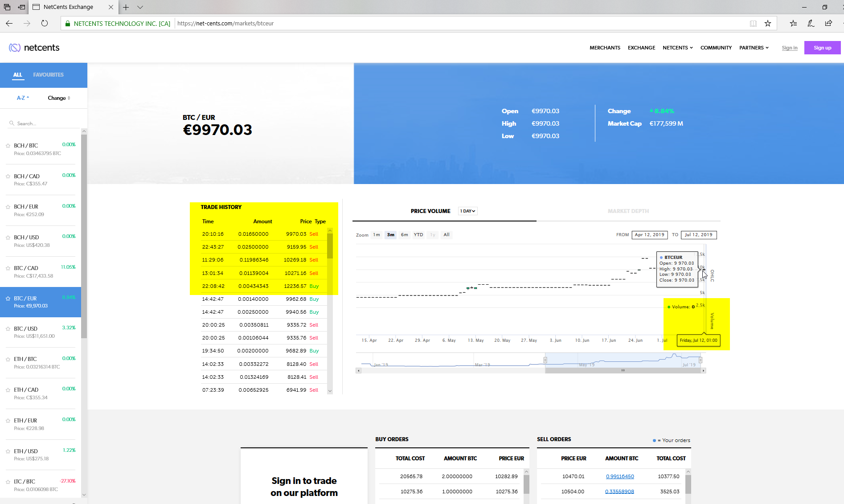Switch to the FAVOURITES tab
Screen dimensions: 844x504
(x=48, y=74)
